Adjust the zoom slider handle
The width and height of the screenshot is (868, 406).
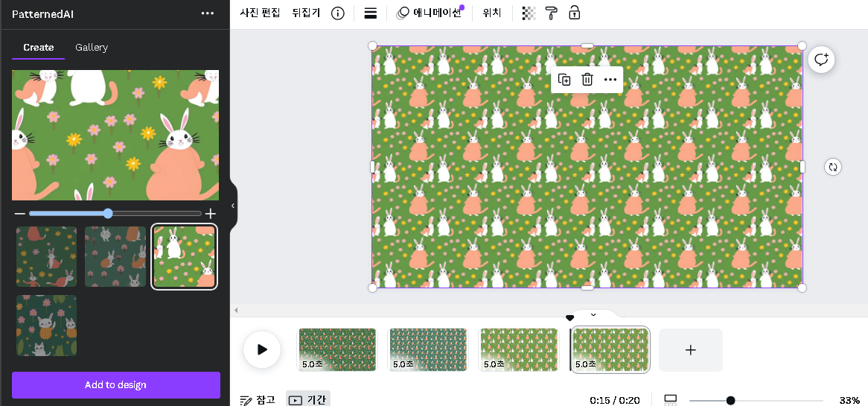pyautogui.click(x=731, y=401)
